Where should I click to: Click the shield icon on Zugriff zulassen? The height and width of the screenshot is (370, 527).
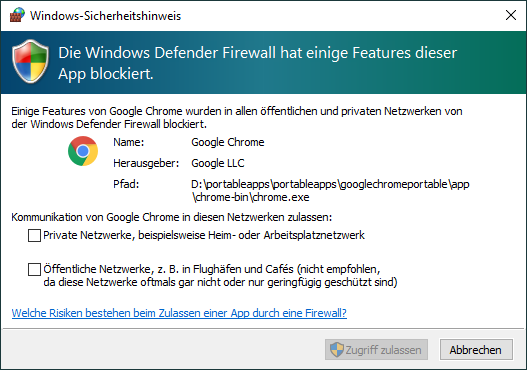336,350
